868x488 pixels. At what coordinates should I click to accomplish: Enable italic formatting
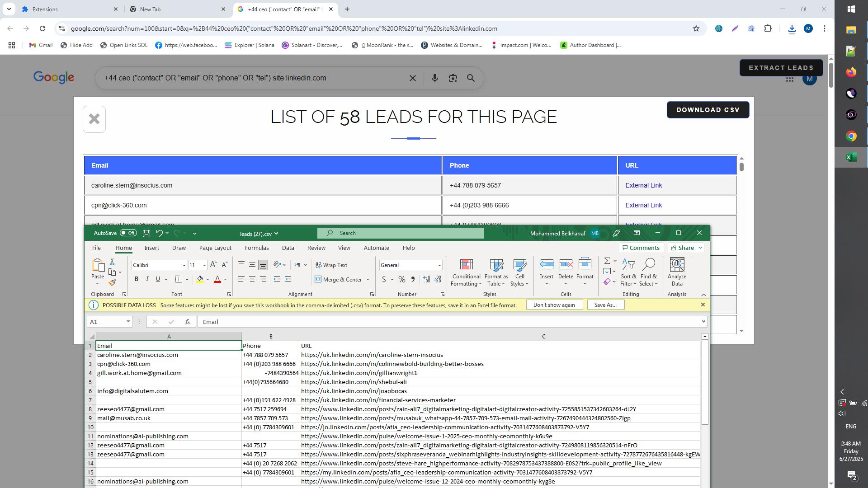point(147,279)
